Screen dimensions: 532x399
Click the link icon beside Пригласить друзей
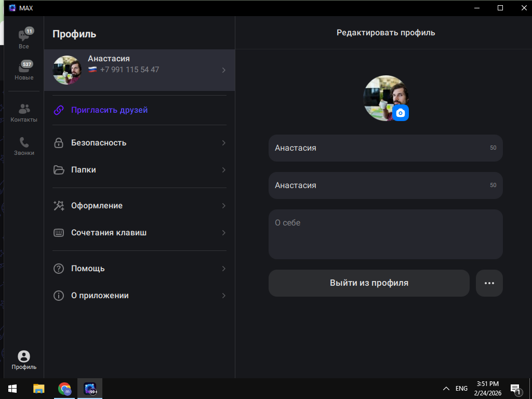(x=59, y=110)
